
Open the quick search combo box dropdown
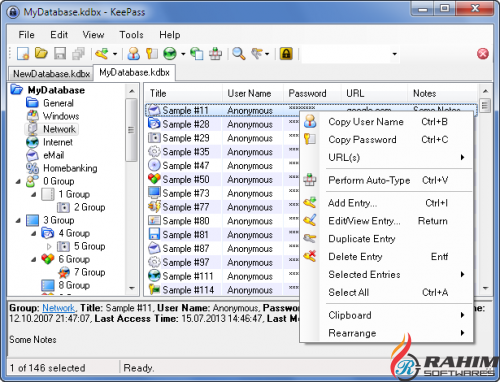(x=395, y=54)
